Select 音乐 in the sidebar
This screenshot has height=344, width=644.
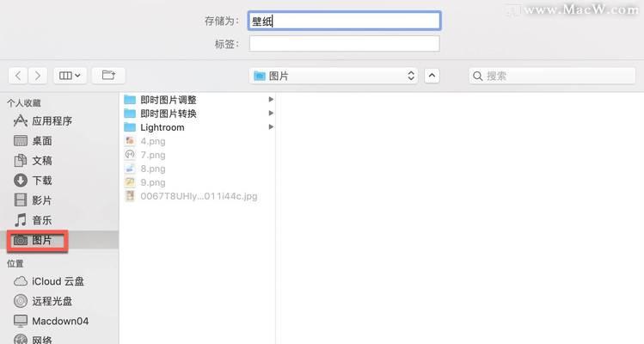(x=59, y=220)
